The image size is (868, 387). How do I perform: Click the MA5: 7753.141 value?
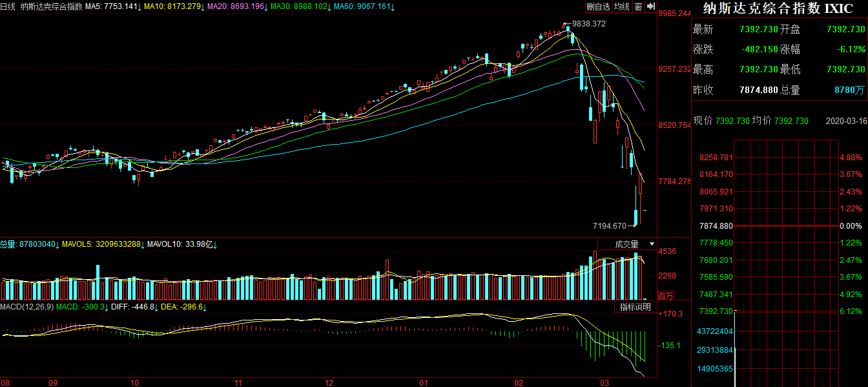(112, 6)
